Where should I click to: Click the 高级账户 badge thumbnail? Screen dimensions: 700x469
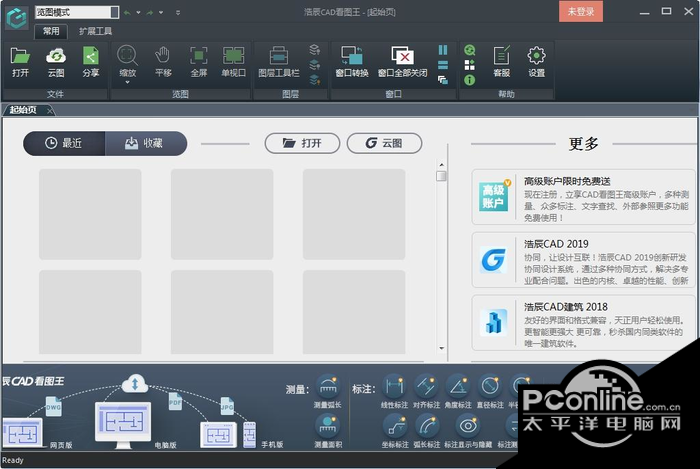click(x=494, y=196)
